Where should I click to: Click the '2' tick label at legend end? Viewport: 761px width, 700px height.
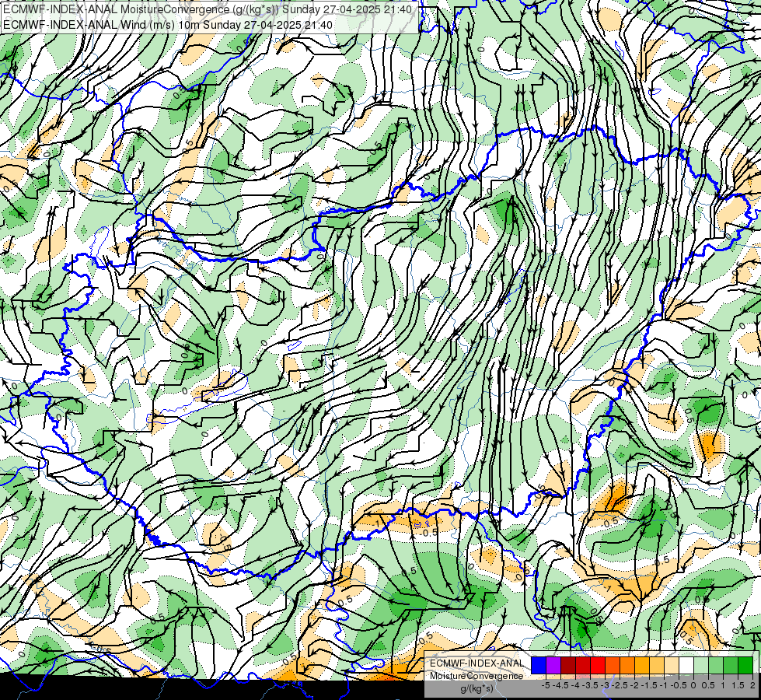(752, 685)
